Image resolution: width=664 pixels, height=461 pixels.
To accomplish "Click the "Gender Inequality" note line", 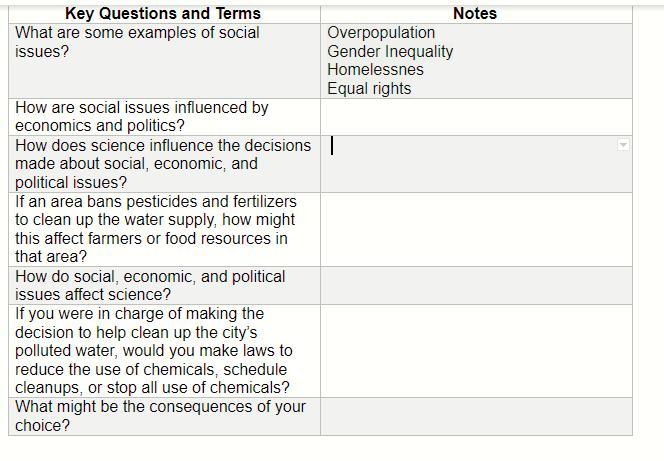I will click(x=390, y=51).
